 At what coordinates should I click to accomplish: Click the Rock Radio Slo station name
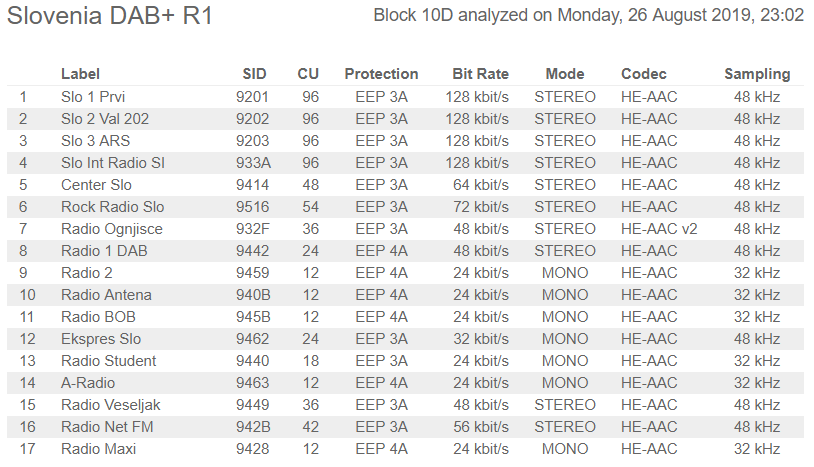[x=112, y=207]
